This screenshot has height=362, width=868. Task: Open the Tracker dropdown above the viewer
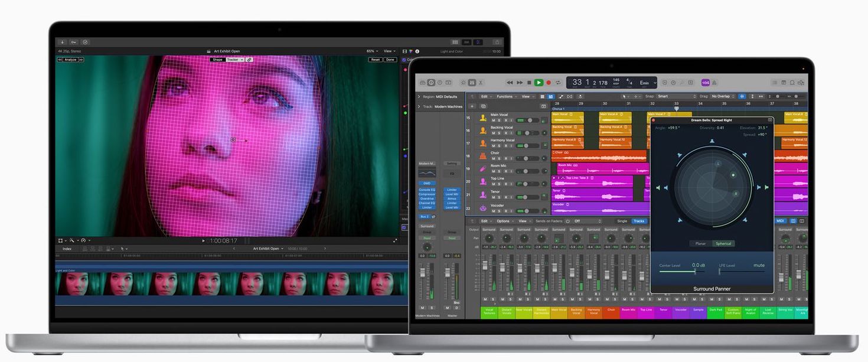(234, 60)
